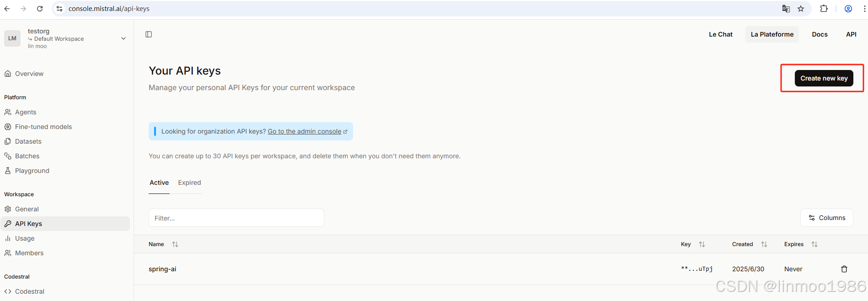
Task: Delete the spring-ai key with trash icon
Action: point(844,269)
